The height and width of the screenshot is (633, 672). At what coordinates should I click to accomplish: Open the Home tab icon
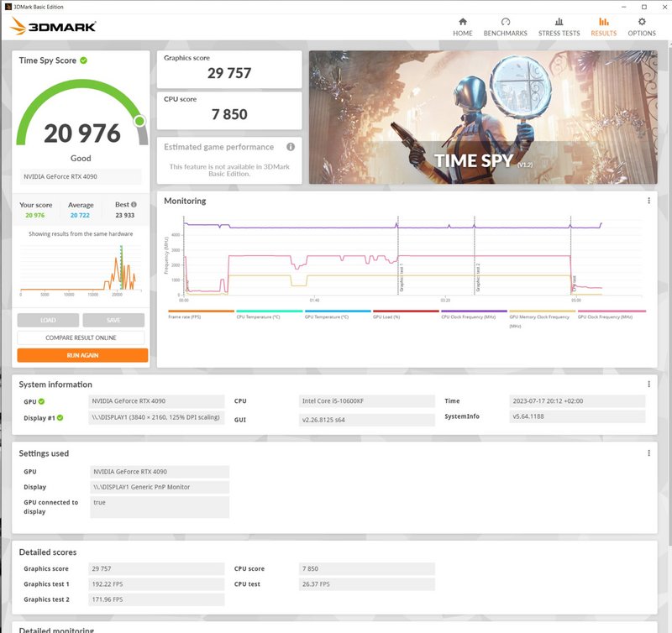coord(463,22)
